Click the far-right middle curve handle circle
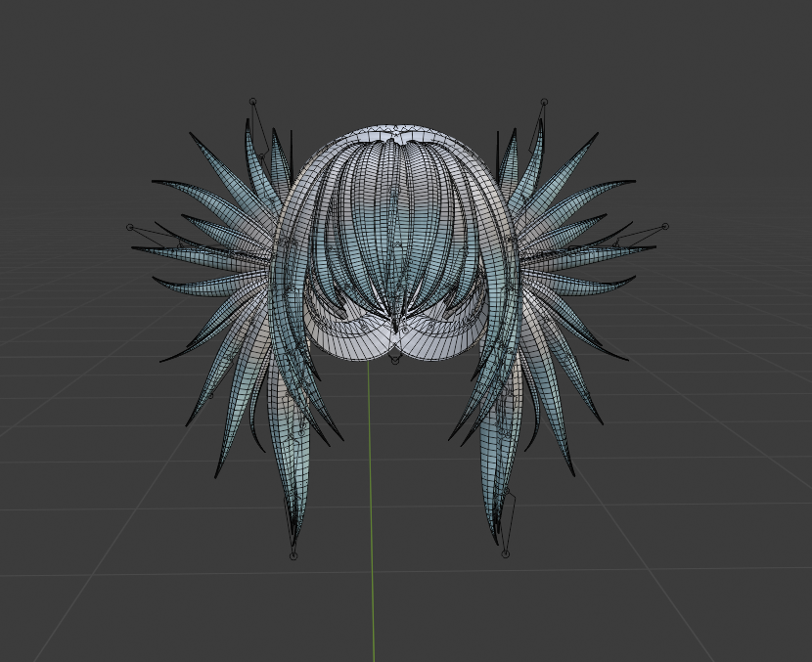The image size is (812, 662). tap(665, 226)
